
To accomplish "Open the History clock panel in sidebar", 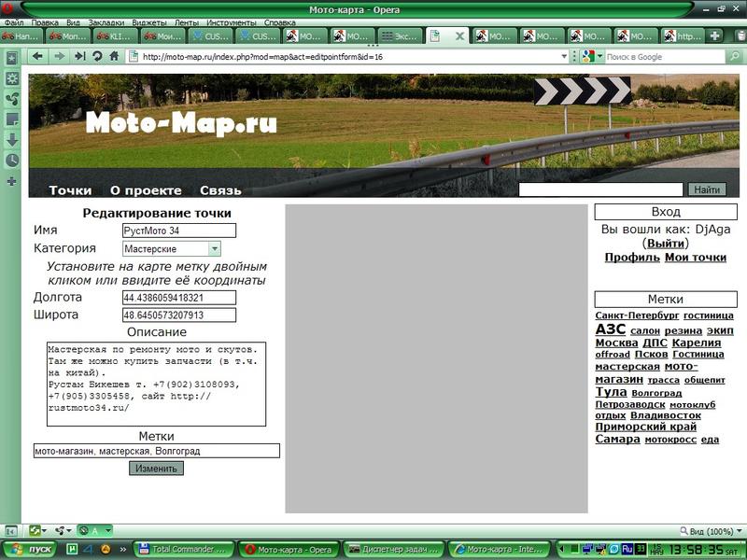I will tap(12, 160).
